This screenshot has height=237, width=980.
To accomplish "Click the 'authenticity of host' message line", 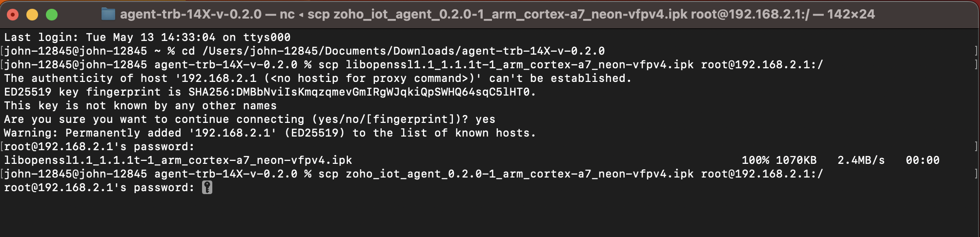I will pyautogui.click(x=318, y=79).
